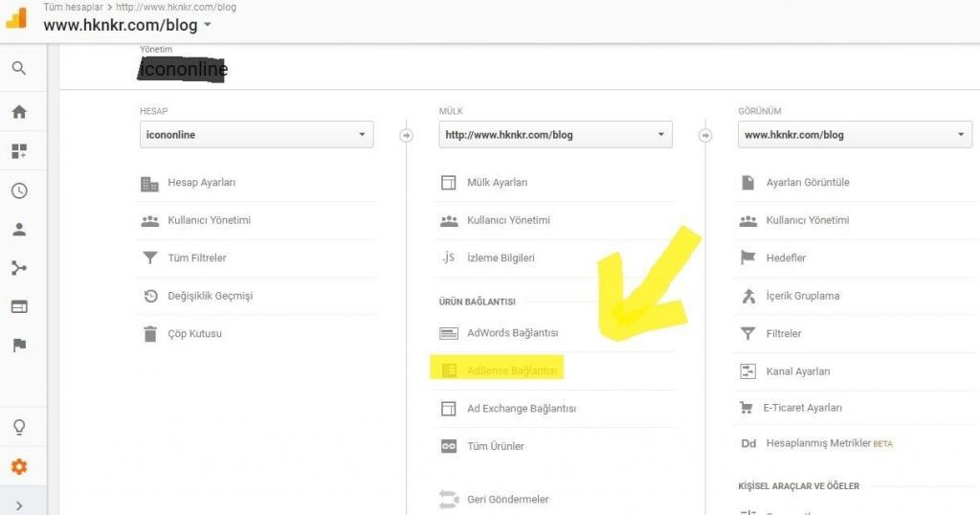980x515 pixels.
Task: Open the iconoline account dropdown
Action: tap(256, 135)
